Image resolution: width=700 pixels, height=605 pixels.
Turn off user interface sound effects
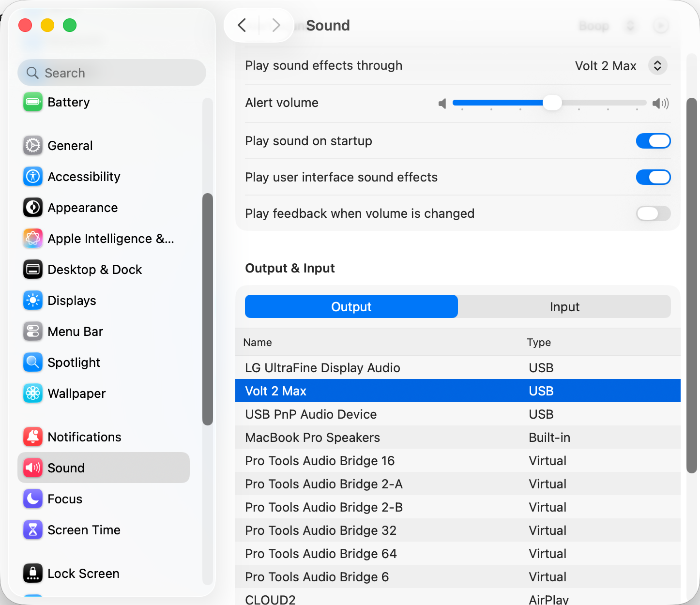[653, 177]
